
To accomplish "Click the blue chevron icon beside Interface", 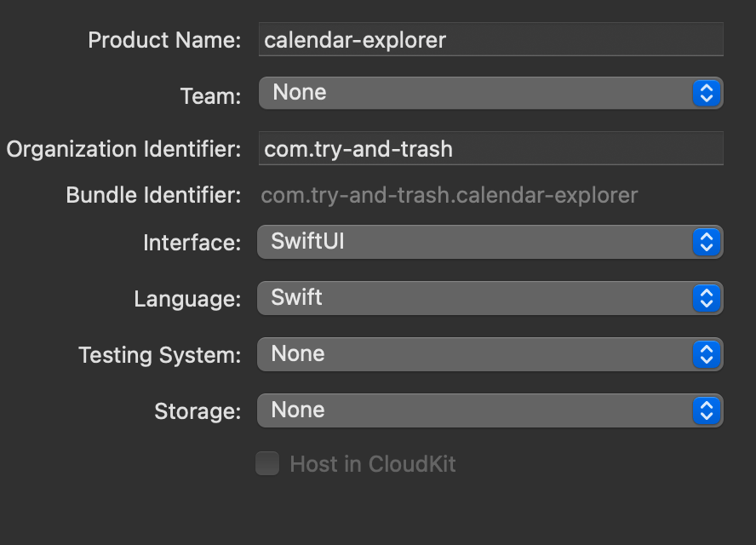I will [x=707, y=242].
